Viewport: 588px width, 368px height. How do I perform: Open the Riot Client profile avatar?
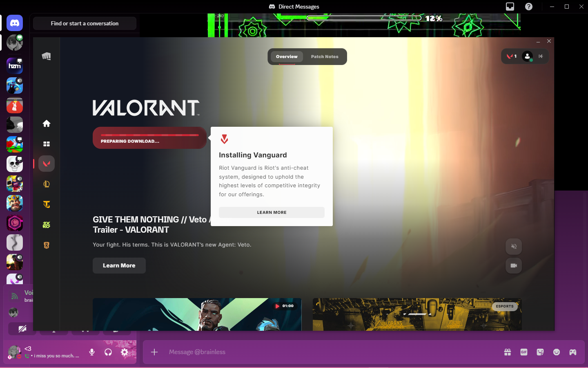click(x=528, y=56)
